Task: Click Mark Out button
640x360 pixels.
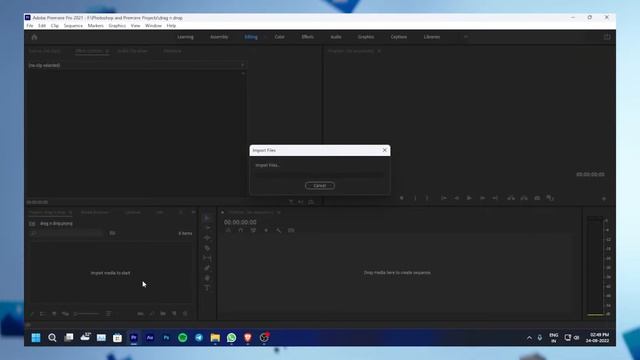Action: point(427,198)
